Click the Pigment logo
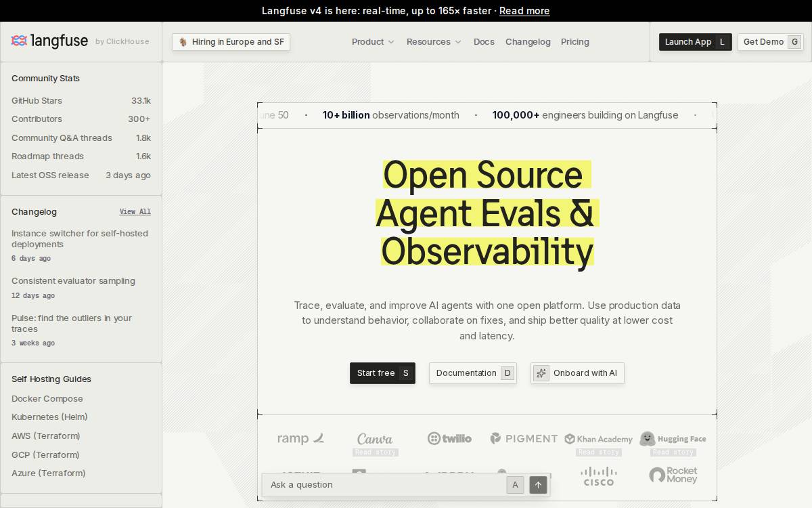The image size is (812, 508). [x=524, y=438]
